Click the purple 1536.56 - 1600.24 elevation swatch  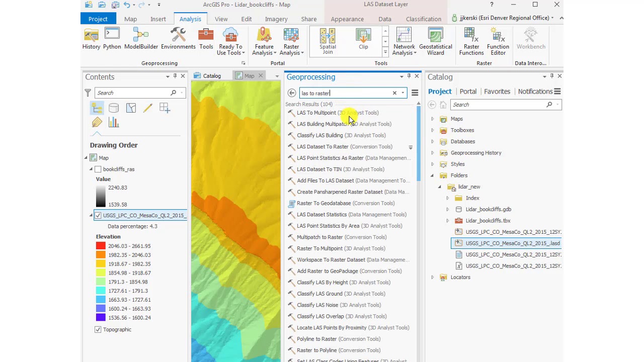coord(101,318)
